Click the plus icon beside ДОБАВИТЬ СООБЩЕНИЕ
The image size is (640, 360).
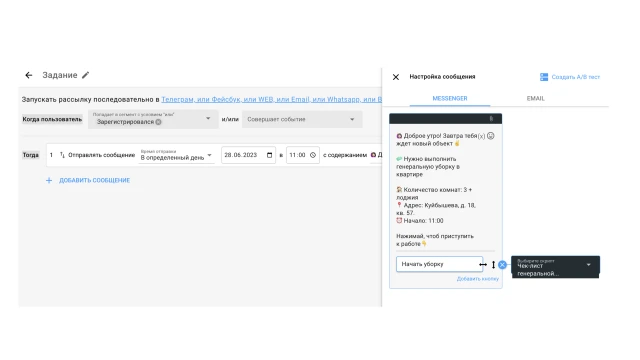tap(49, 180)
